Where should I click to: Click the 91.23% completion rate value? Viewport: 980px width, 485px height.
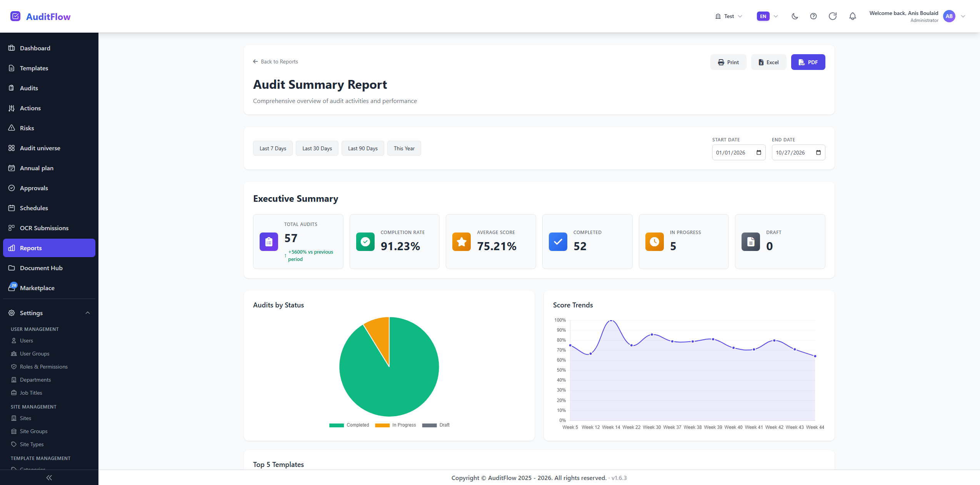click(x=400, y=246)
